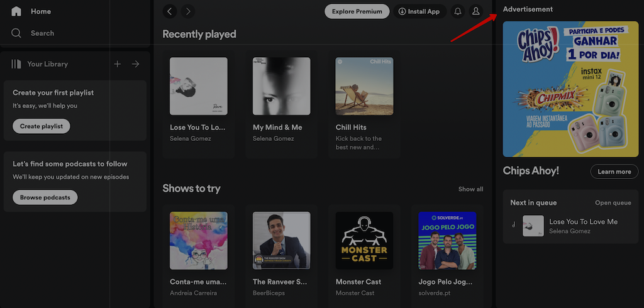The width and height of the screenshot is (644, 308).
Task: Open notifications bell icon
Action: (458, 11)
